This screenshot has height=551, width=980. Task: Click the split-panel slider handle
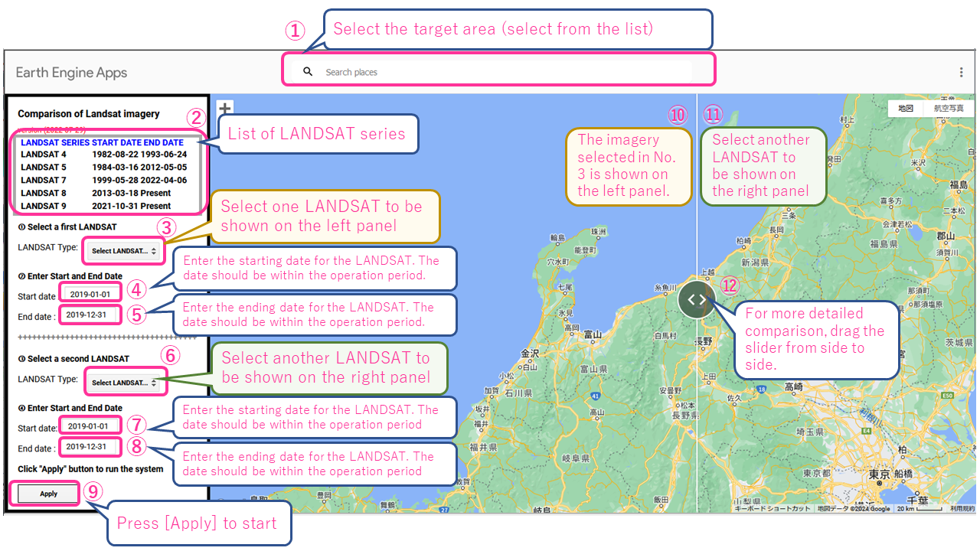point(696,299)
